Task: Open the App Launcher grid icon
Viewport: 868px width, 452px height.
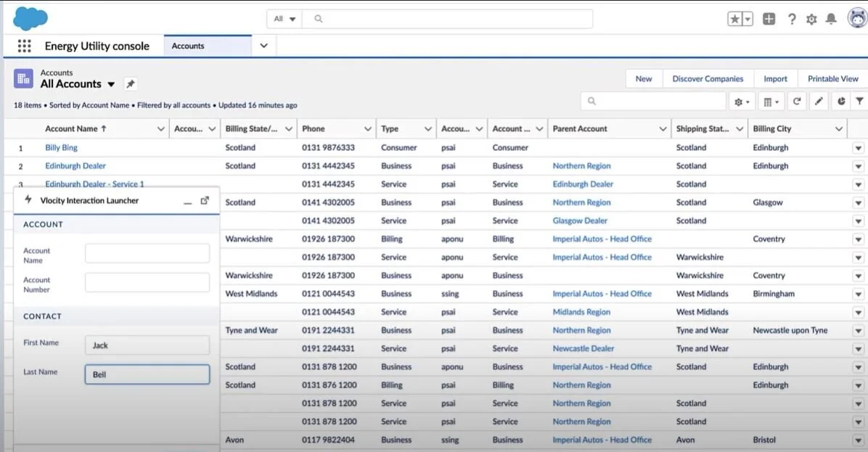Action: pyautogui.click(x=25, y=46)
